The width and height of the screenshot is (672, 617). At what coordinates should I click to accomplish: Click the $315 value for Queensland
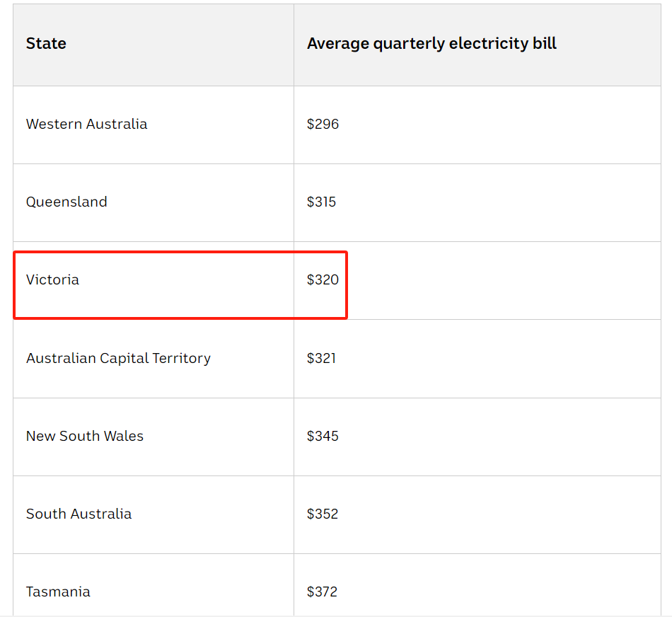click(321, 202)
